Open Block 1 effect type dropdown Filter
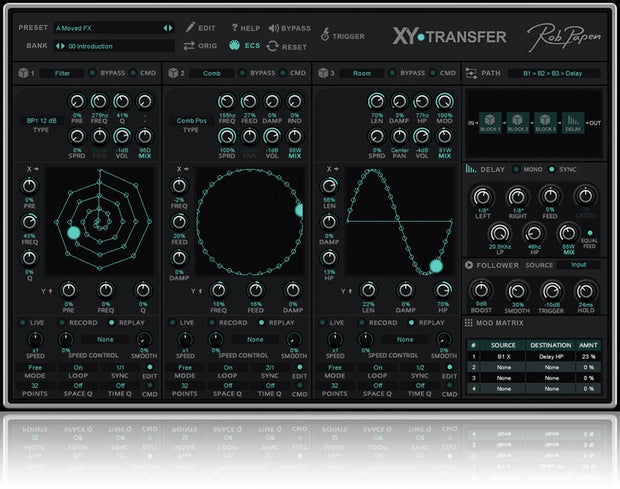This screenshot has height=489, width=620. pos(62,73)
